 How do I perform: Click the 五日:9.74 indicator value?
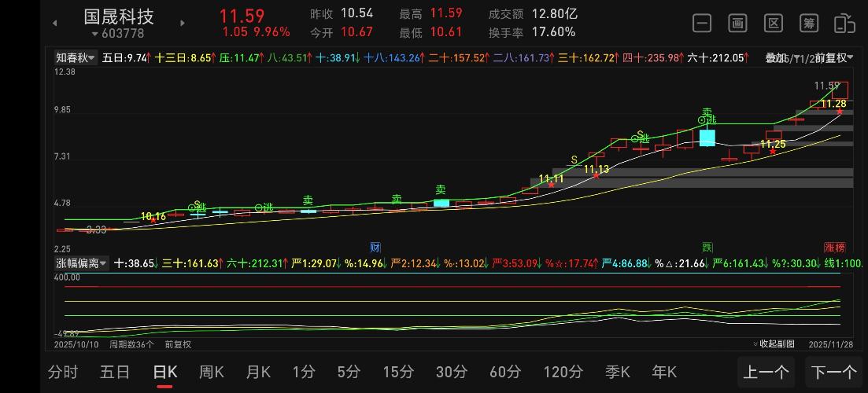pos(126,57)
